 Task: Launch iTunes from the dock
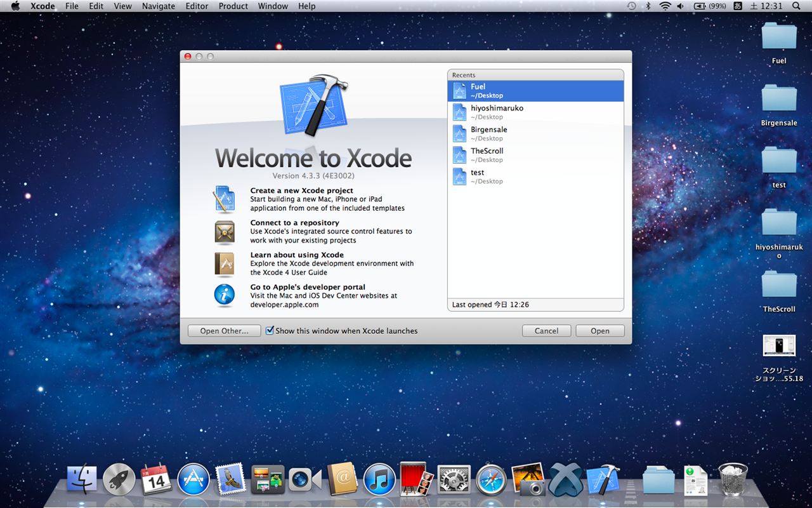[379, 479]
